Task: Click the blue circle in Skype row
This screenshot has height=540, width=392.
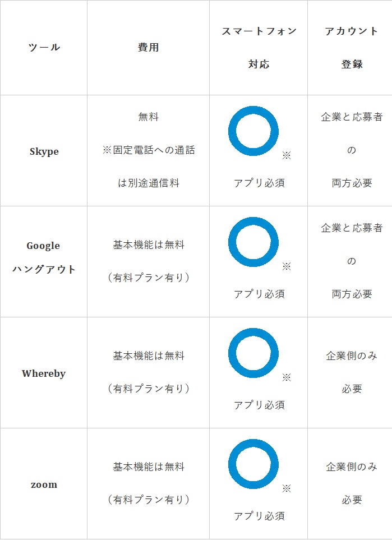Action: (x=253, y=131)
